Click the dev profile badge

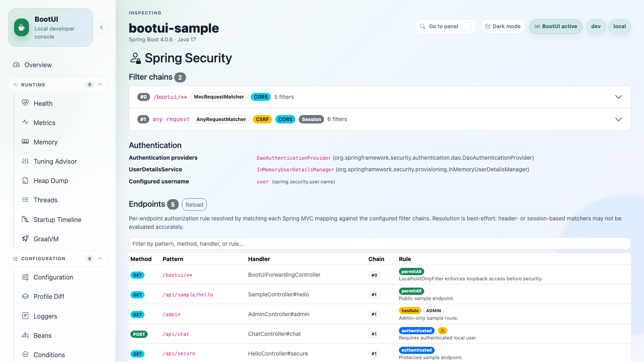(596, 27)
